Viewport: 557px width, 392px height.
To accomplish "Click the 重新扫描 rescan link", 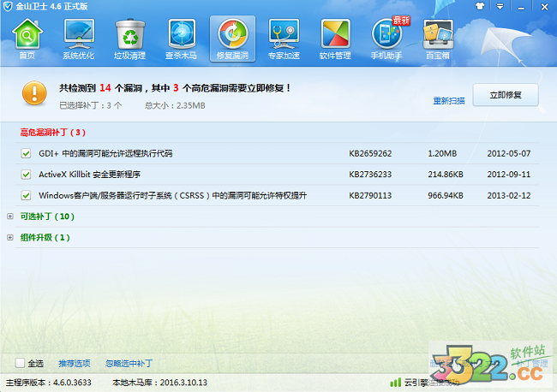I will (x=449, y=101).
